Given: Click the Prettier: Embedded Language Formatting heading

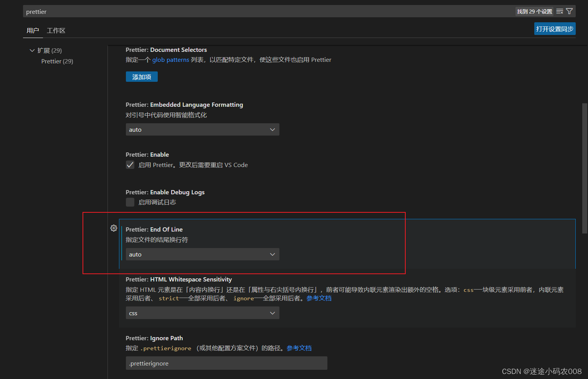Looking at the screenshot, I should (184, 105).
